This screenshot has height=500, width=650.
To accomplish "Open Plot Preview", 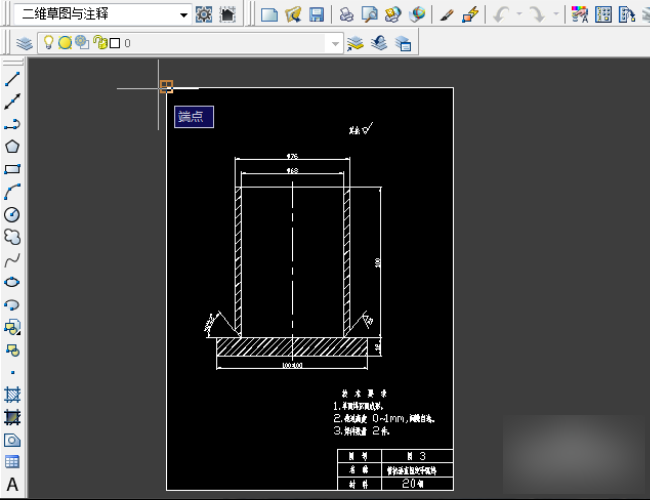I will 369,15.
